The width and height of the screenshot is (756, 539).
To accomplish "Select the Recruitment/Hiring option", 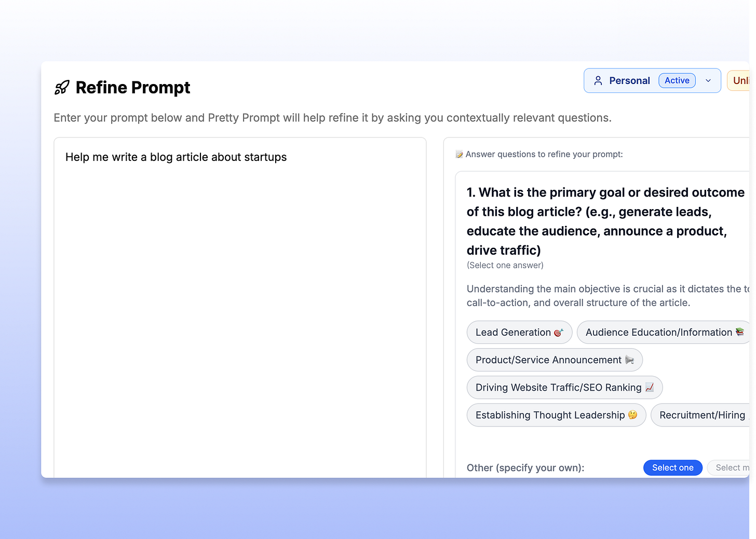I will 700,415.
